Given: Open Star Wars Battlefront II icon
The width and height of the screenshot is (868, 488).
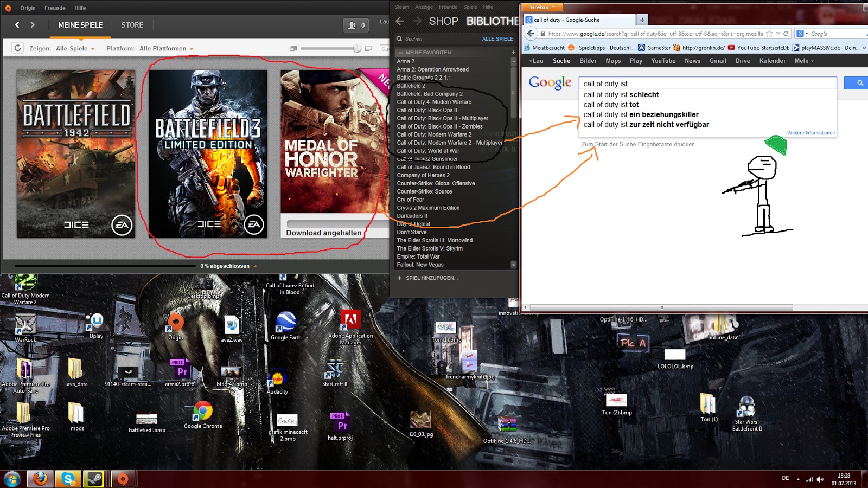Looking at the screenshot, I should pyautogui.click(x=747, y=414).
